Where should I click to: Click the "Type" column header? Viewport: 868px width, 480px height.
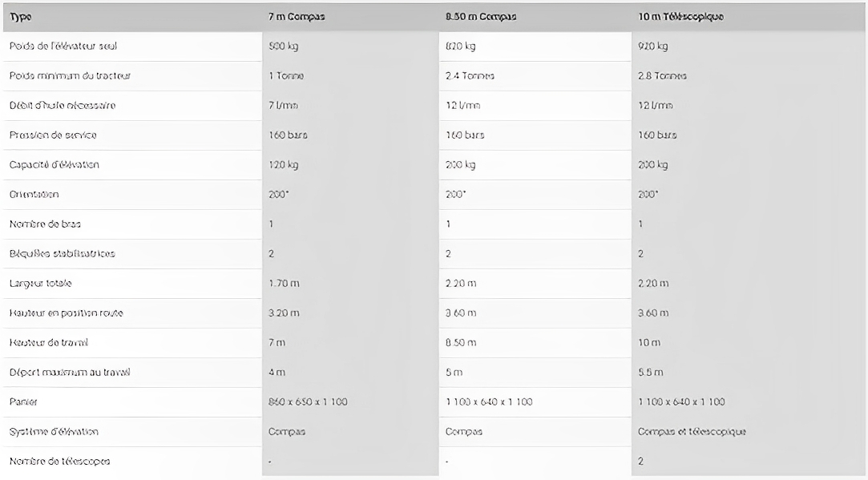pos(21,17)
